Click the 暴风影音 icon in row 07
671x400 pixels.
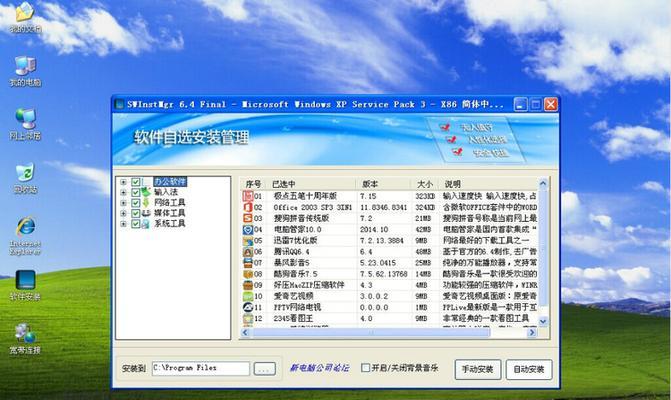click(x=248, y=263)
